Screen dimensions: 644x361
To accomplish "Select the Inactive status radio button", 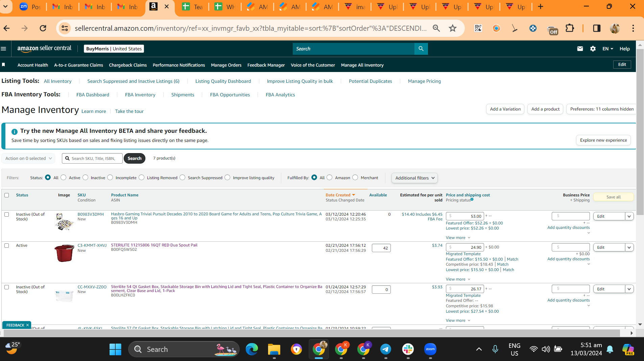I will click(85, 177).
